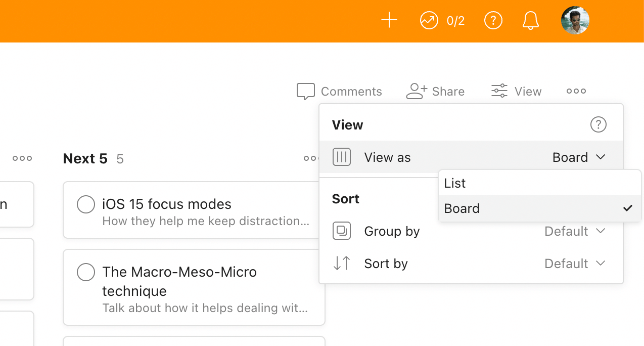Open the left column section ellipsis menu
Screen dimensions: 644x346
22,158
